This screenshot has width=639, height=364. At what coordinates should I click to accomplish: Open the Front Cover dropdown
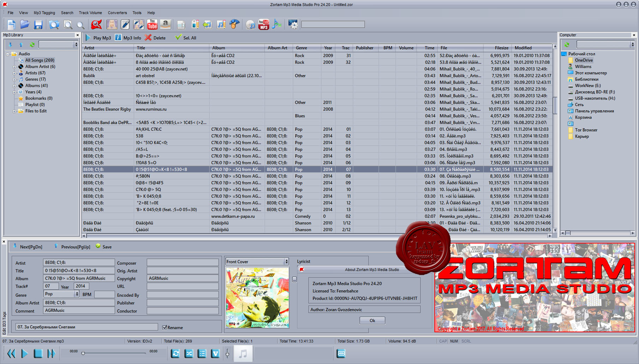[286, 261]
